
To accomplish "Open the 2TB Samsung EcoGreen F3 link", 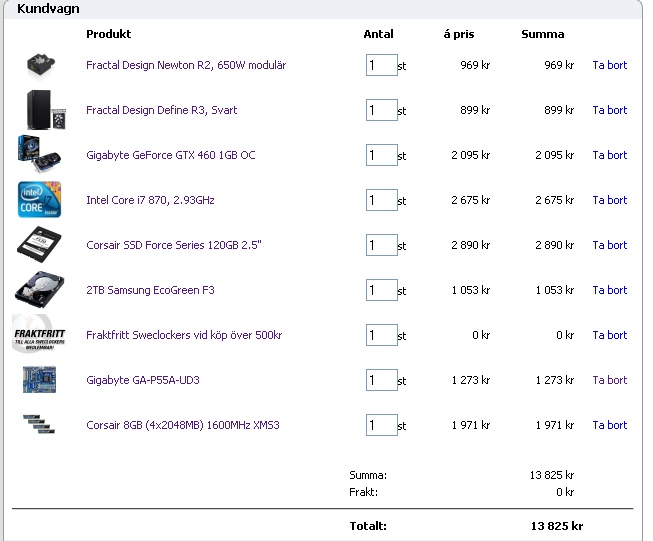I will point(150,290).
